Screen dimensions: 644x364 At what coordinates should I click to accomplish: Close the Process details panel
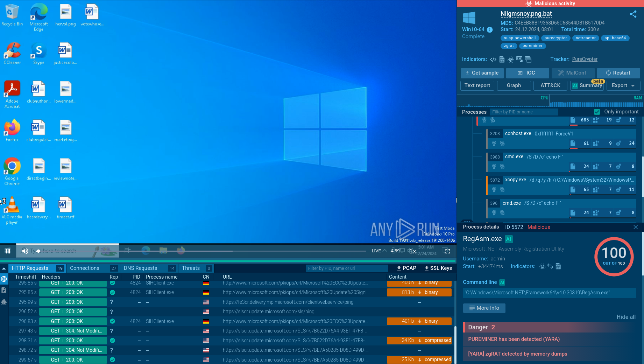pos(635,227)
